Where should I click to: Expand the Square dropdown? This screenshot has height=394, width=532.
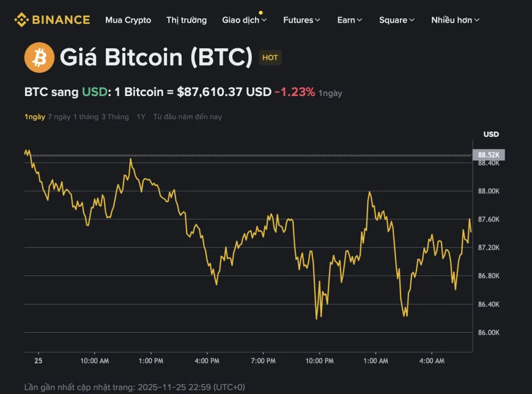(396, 20)
